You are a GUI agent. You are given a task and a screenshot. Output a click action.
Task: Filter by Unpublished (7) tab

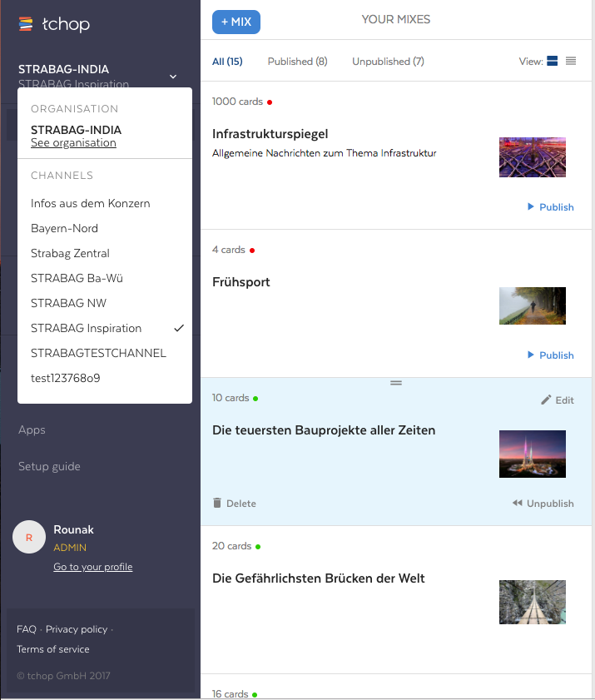click(388, 62)
